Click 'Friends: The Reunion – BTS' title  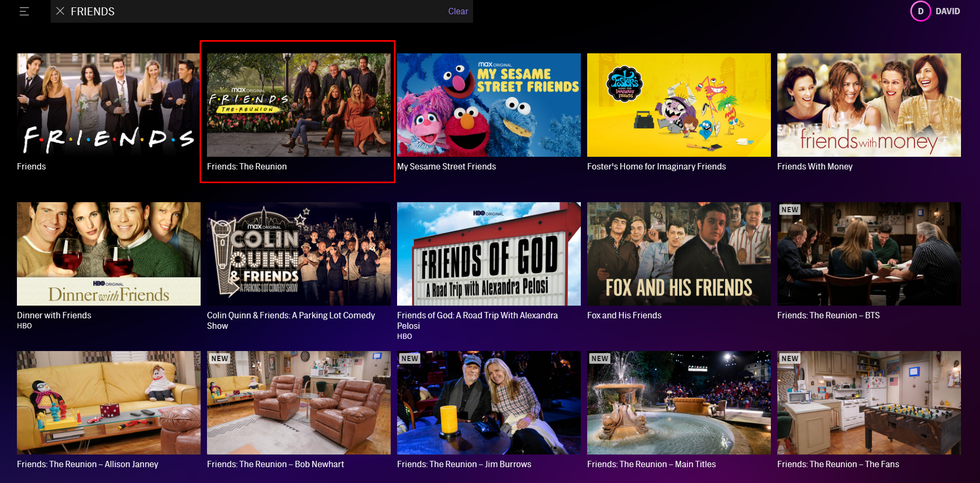pyautogui.click(x=828, y=315)
